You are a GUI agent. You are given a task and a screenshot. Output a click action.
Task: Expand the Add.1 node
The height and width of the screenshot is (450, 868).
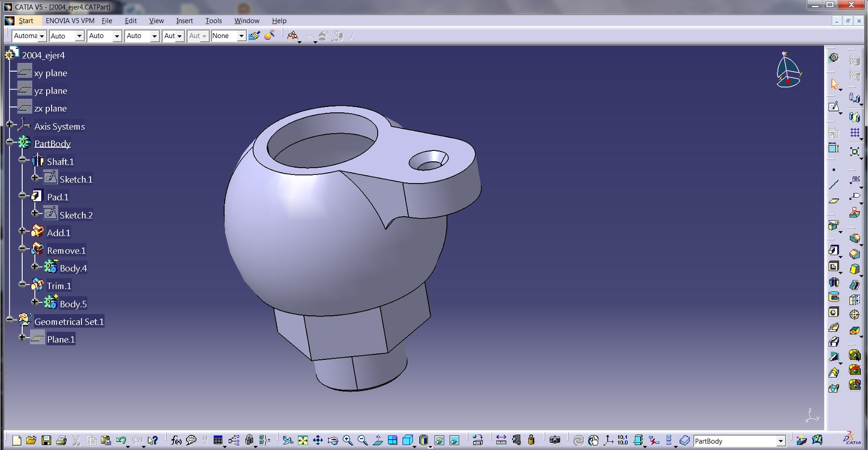(x=22, y=231)
